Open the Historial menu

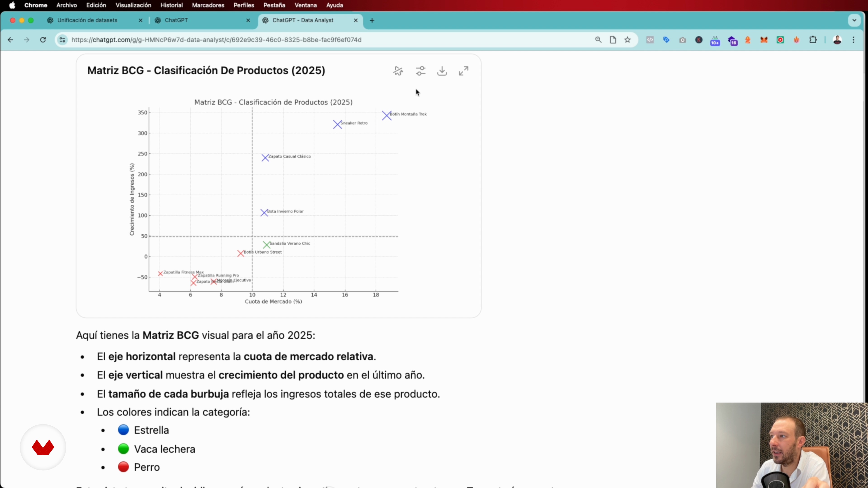click(172, 5)
